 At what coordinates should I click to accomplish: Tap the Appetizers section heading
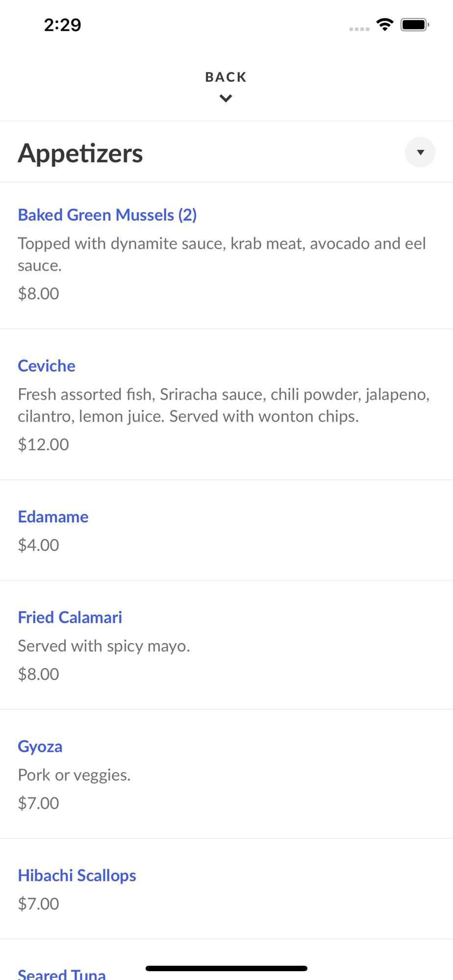pos(80,153)
